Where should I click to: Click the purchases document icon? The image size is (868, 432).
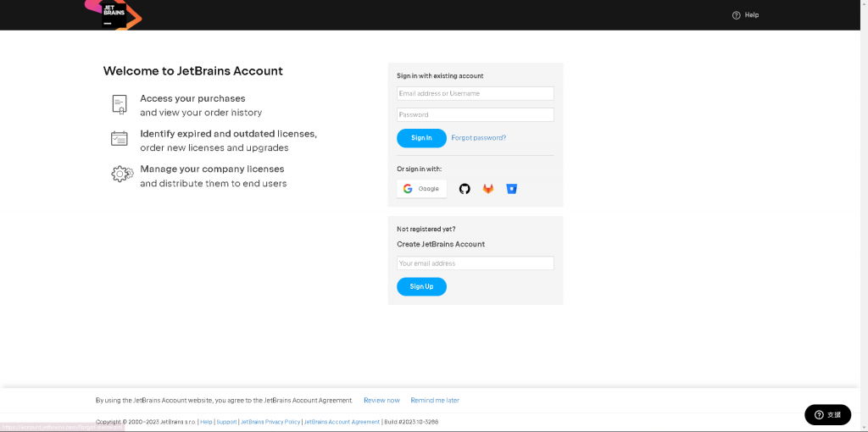(120, 104)
